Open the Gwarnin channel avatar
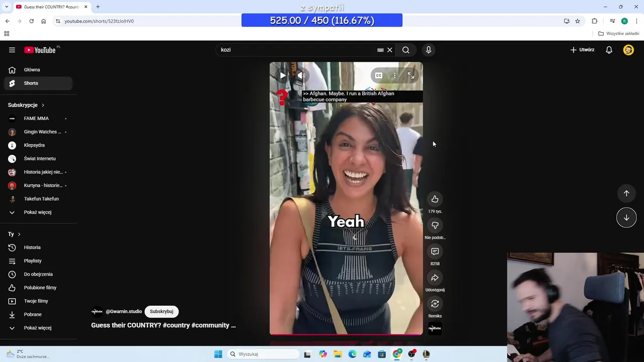Screen dimensions: 644x362 [x=97, y=311]
